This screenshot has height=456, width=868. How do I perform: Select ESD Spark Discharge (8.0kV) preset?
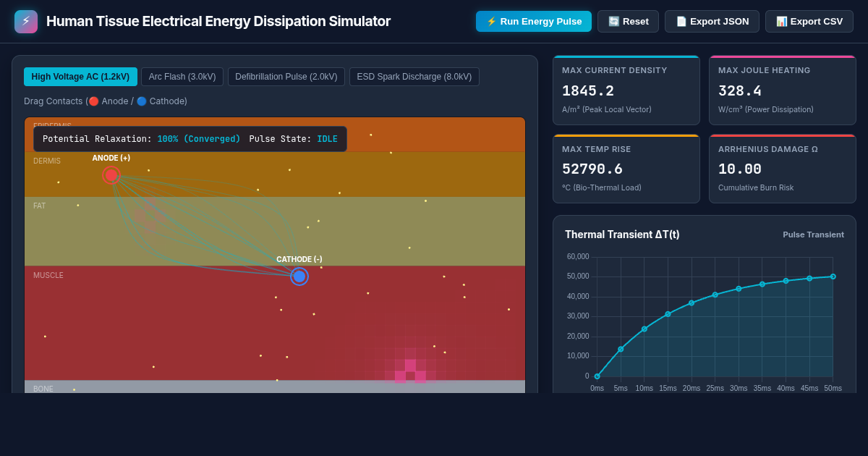[x=414, y=77]
